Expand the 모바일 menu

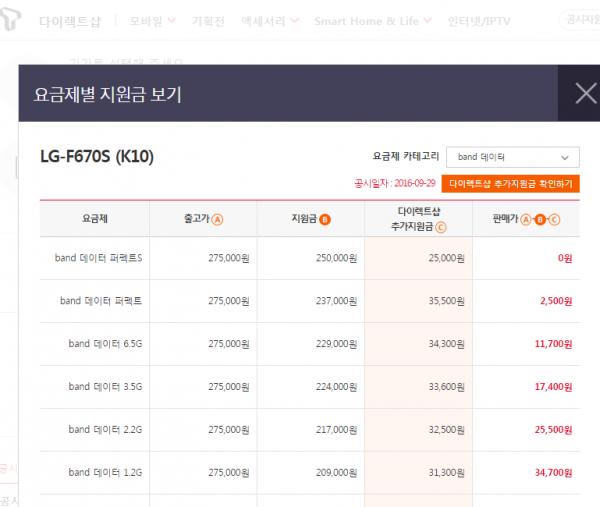pyautogui.click(x=152, y=20)
